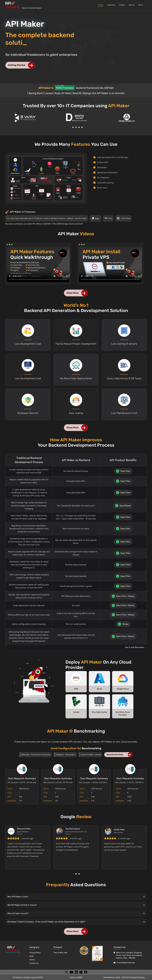Mute the API Maker Features Quick Walkthrough video
This screenshot has width=152, height=980.
pyautogui.click(x=54, y=276)
